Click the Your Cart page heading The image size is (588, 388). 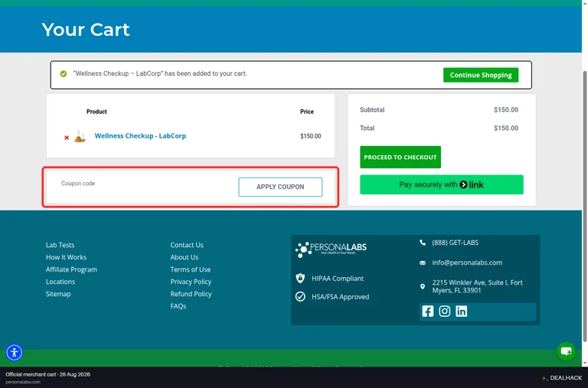(x=86, y=30)
